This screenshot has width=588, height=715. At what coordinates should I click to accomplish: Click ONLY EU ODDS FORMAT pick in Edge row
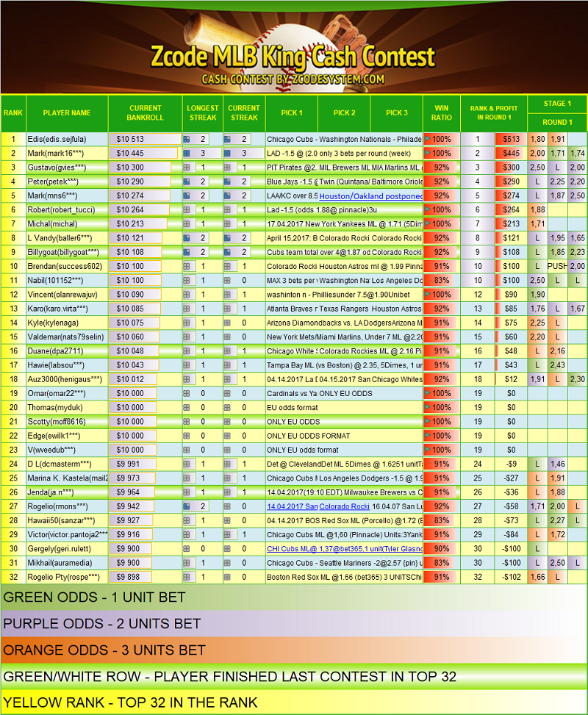[x=309, y=436]
